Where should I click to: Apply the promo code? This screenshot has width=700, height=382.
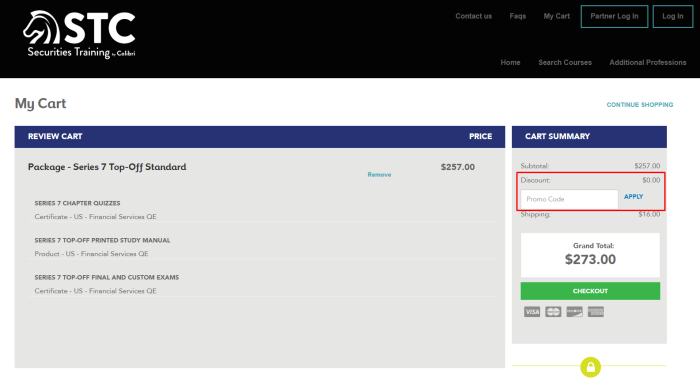click(x=633, y=196)
